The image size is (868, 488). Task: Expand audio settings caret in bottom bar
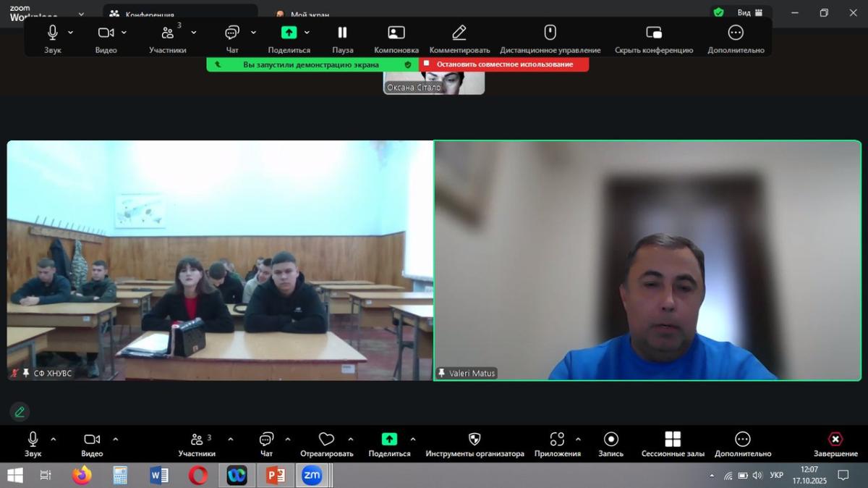53,439
